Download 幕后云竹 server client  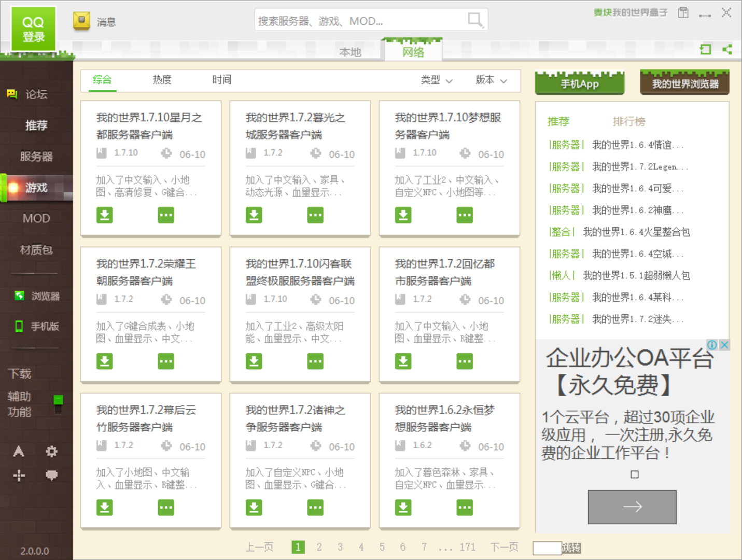pos(104,507)
